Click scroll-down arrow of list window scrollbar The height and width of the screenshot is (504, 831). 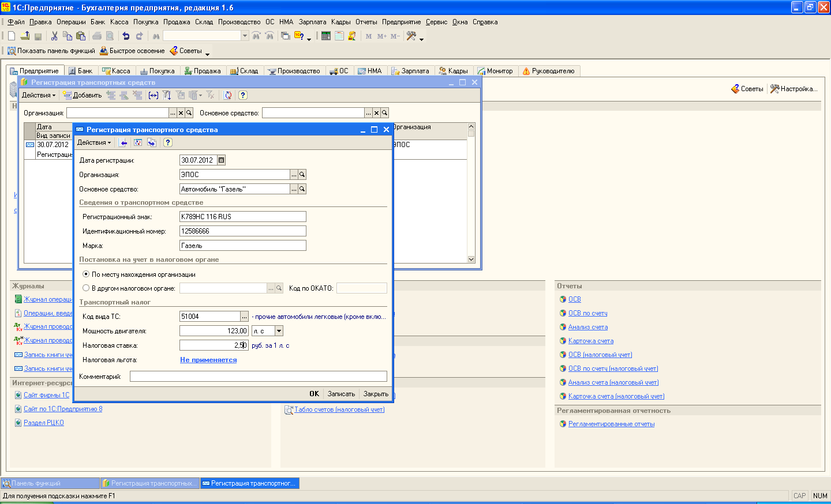coord(471,259)
